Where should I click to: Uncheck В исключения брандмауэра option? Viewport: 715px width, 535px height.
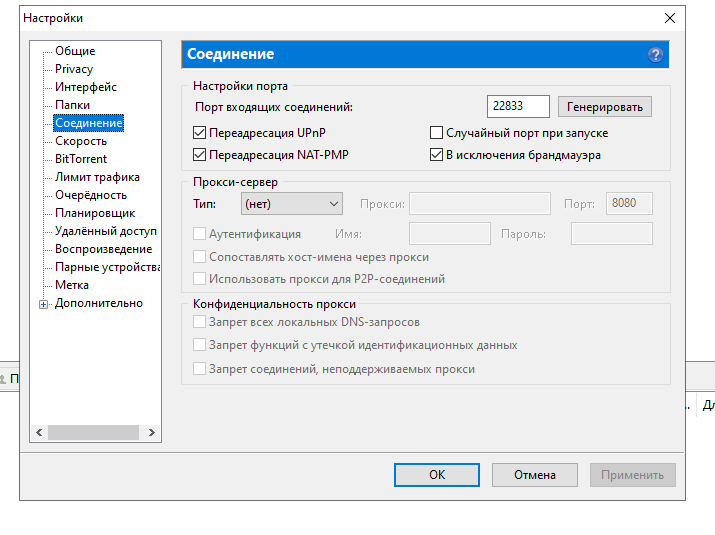point(436,155)
